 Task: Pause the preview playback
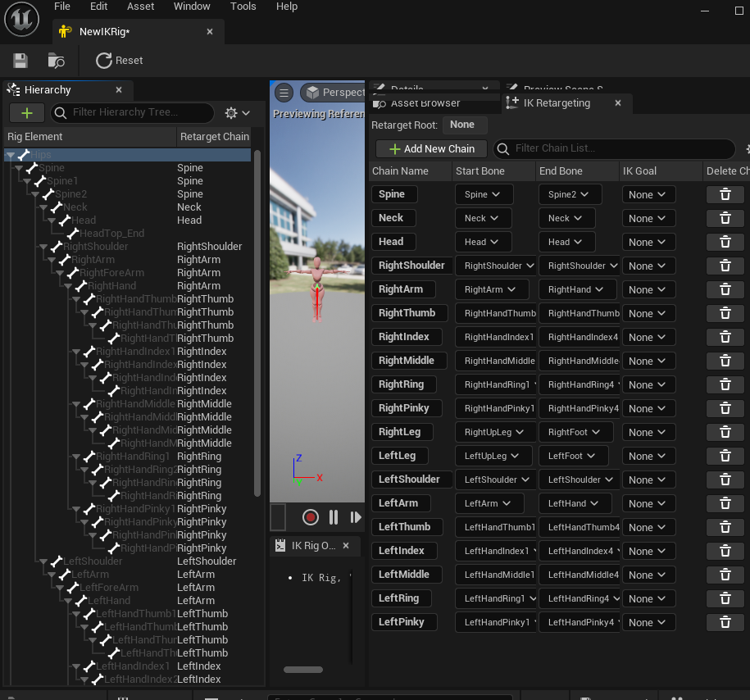334,517
